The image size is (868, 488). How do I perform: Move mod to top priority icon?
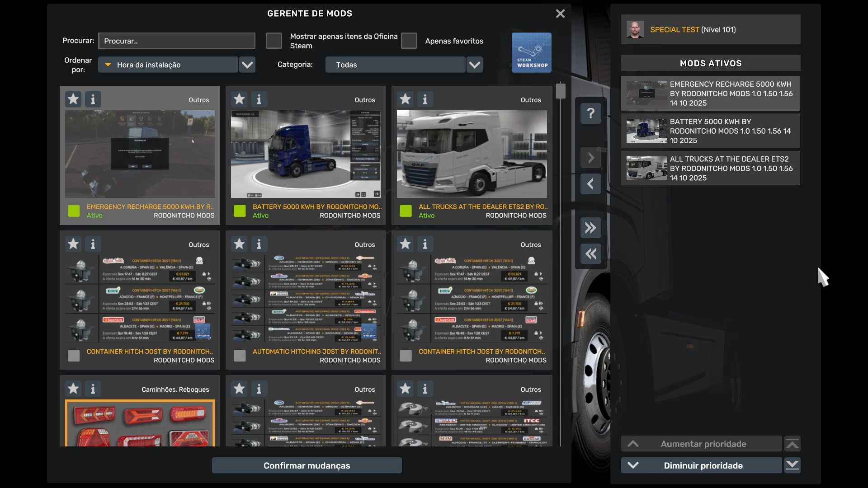coord(792,444)
